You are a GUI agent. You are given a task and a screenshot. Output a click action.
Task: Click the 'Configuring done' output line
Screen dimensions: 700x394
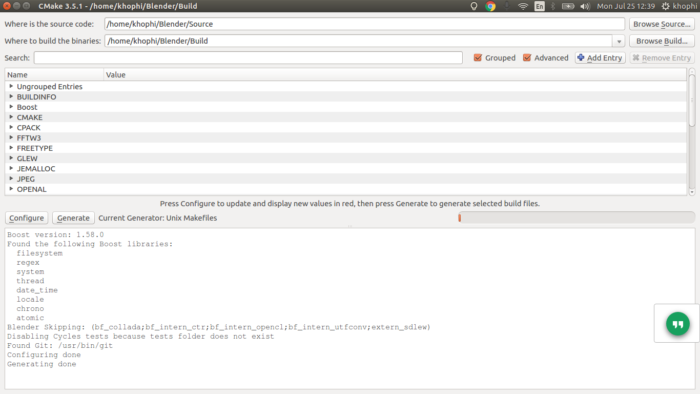(x=44, y=355)
